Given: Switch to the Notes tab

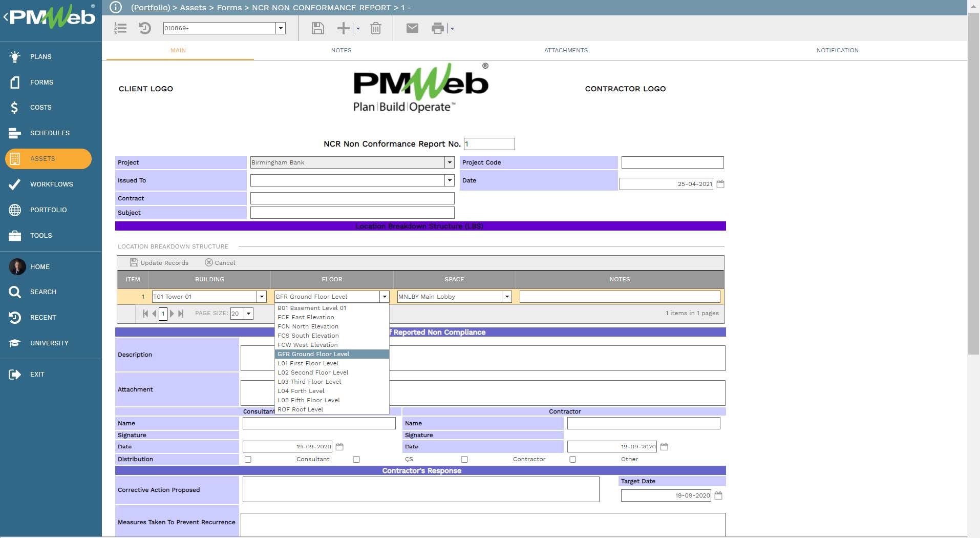Looking at the screenshot, I should (x=341, y=50).
